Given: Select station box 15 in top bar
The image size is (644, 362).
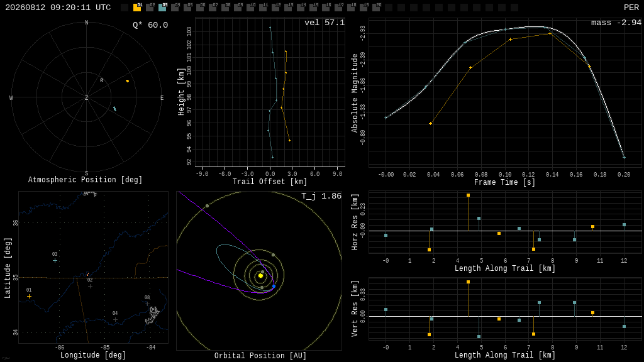Looking at the screenshot, I should (313, 8).
